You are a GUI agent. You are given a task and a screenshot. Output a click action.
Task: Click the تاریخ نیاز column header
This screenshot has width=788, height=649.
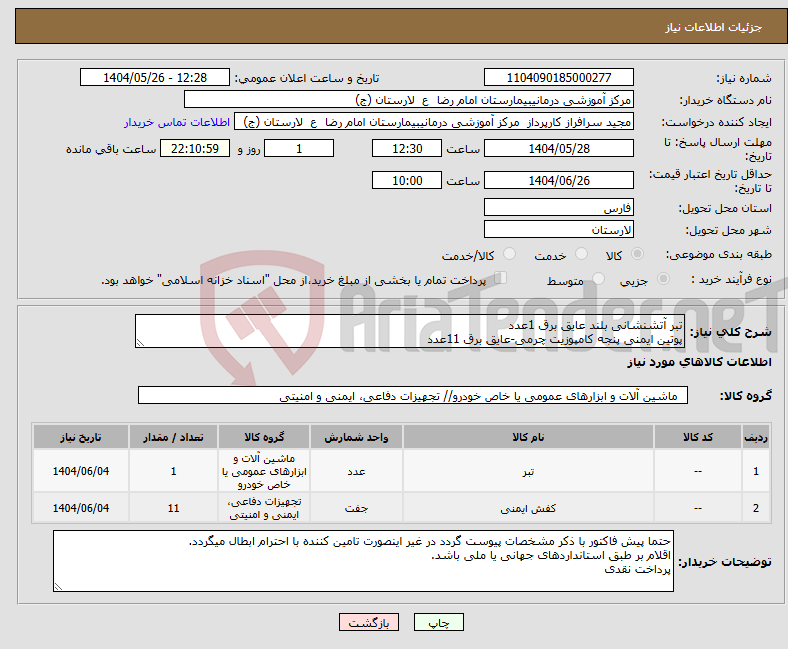pos(81,437)
